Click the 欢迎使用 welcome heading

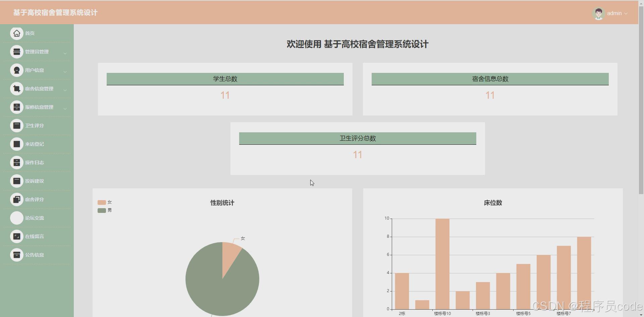tap(358, 44)
